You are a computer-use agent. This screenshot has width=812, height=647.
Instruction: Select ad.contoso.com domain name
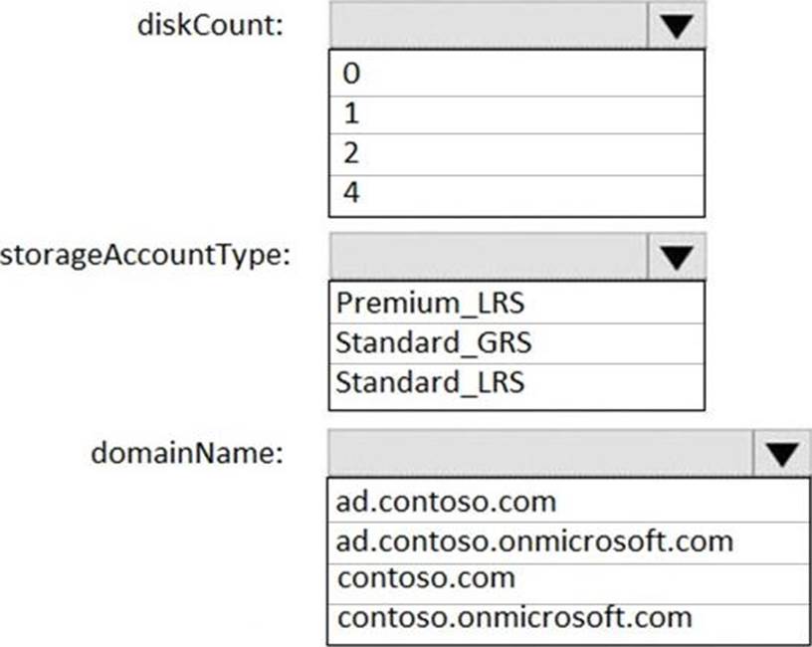(x=568, y=501)
